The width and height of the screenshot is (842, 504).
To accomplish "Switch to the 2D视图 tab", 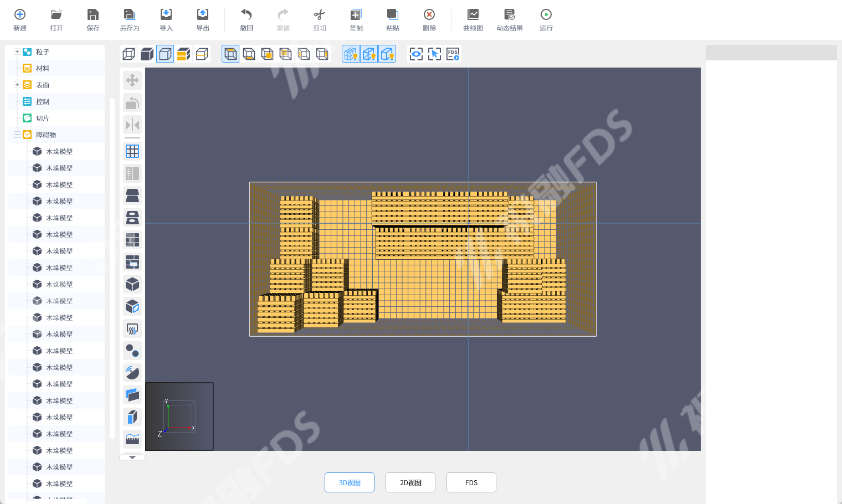I will [x=410, y=482].
